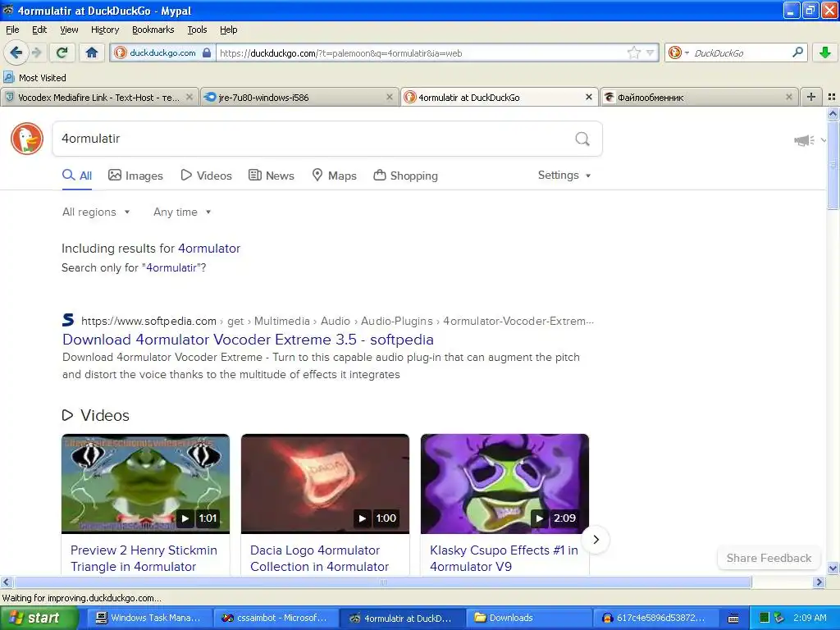Switch to Maps results

335,176
